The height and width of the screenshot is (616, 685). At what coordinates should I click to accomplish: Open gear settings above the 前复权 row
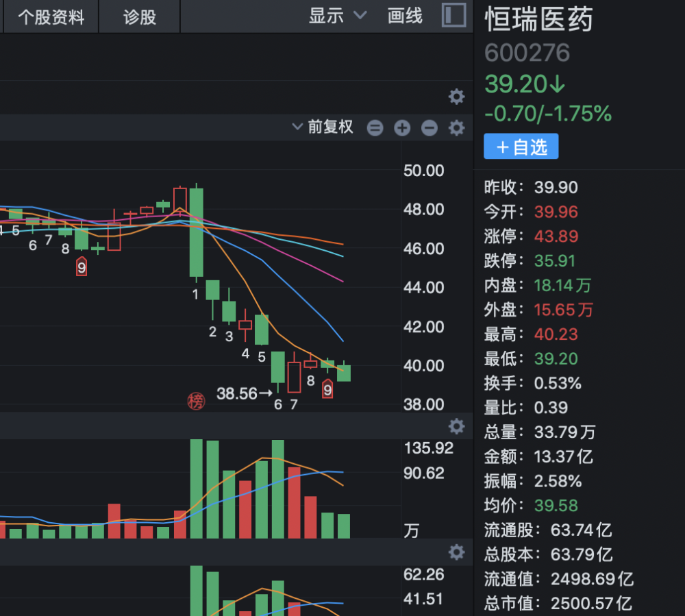(x=456, y=97)
